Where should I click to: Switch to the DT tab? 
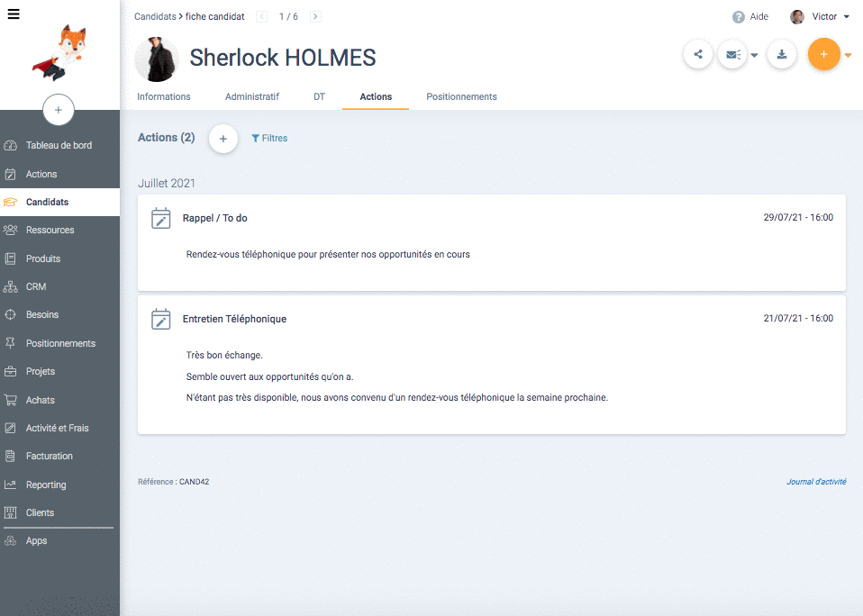(319, 96)
